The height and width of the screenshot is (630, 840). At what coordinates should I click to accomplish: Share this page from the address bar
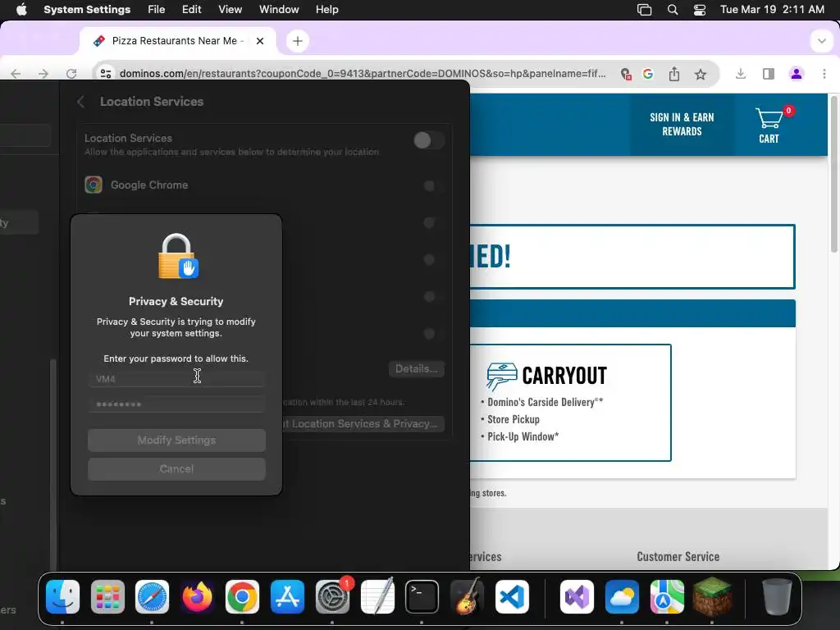674,74
